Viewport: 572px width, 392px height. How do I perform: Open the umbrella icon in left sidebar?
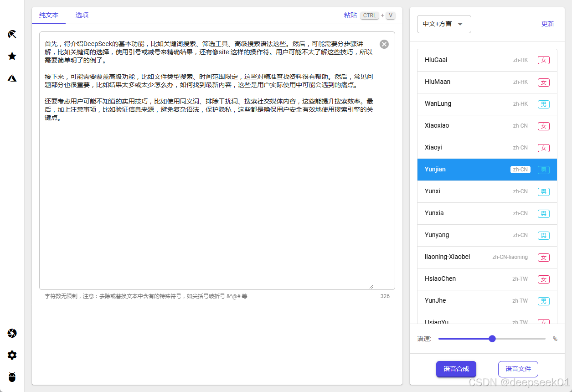tap(12, 34)
